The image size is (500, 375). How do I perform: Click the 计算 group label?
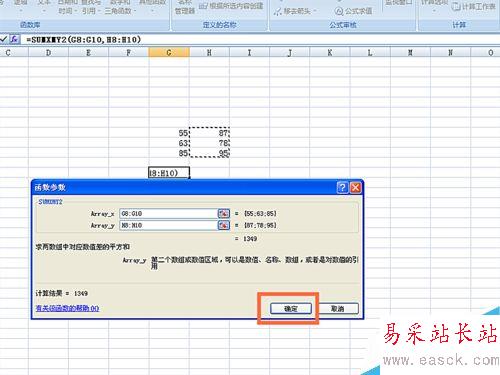[x=459, y=25]
